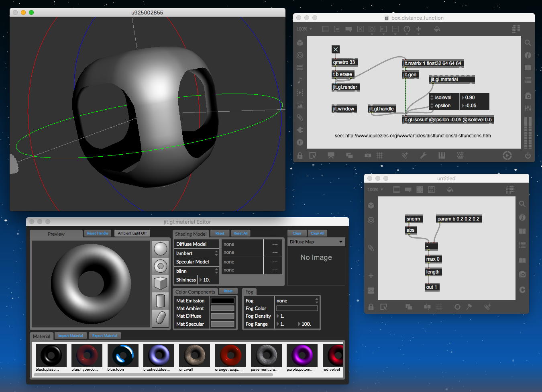
Task: Click the search magnifier in the untitled patcher
Action: point(522,204)
